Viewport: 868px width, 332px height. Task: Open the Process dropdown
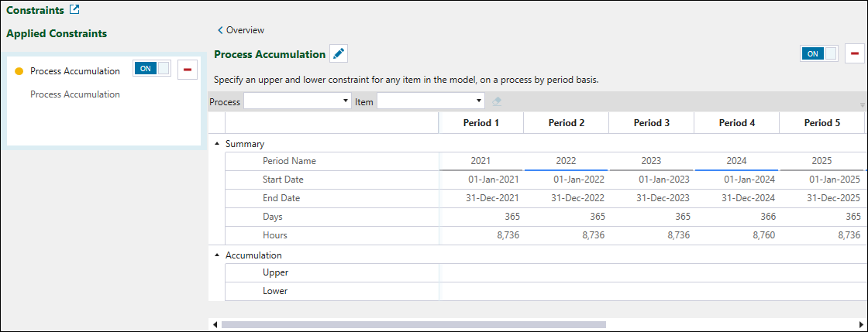click(346, 101)
